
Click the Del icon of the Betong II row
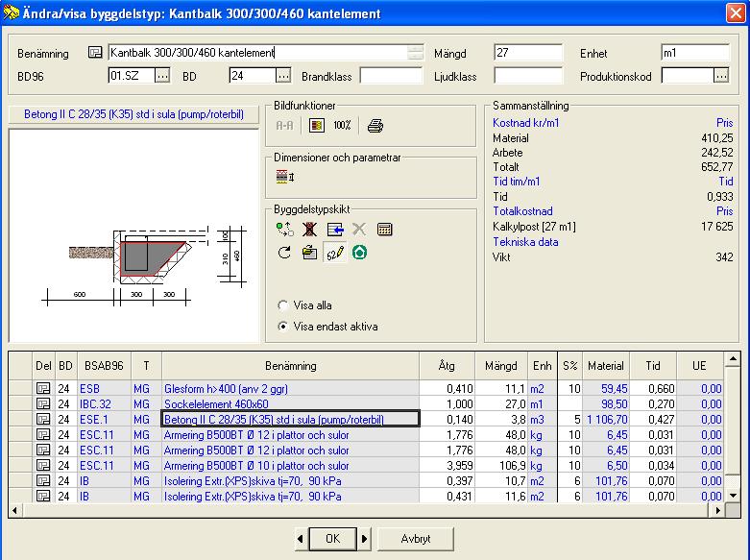point(43,420)
